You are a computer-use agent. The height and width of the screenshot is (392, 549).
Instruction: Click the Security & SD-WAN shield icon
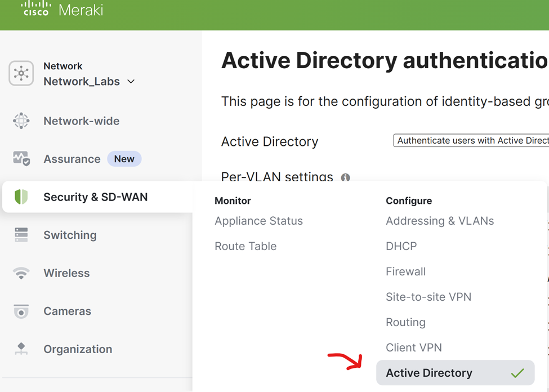[x=21, y=197]
